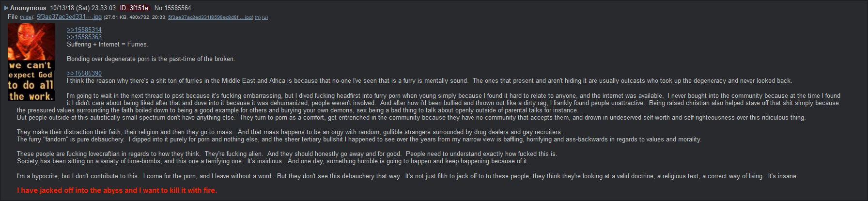The height and width of the screenshot is (201, 868).
Task: Click the "No." permalink of the post
Action: [158, 8]
